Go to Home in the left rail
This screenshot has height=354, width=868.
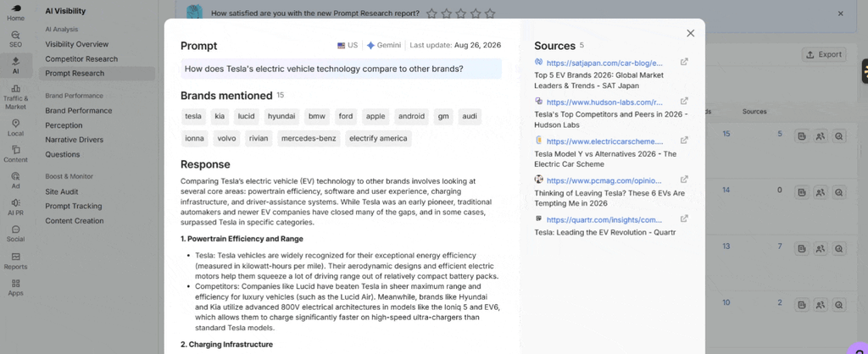15,12
